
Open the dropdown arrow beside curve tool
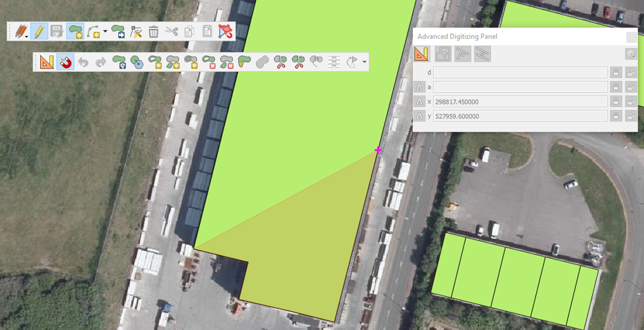pyautogui.click(x=106, y=32)
